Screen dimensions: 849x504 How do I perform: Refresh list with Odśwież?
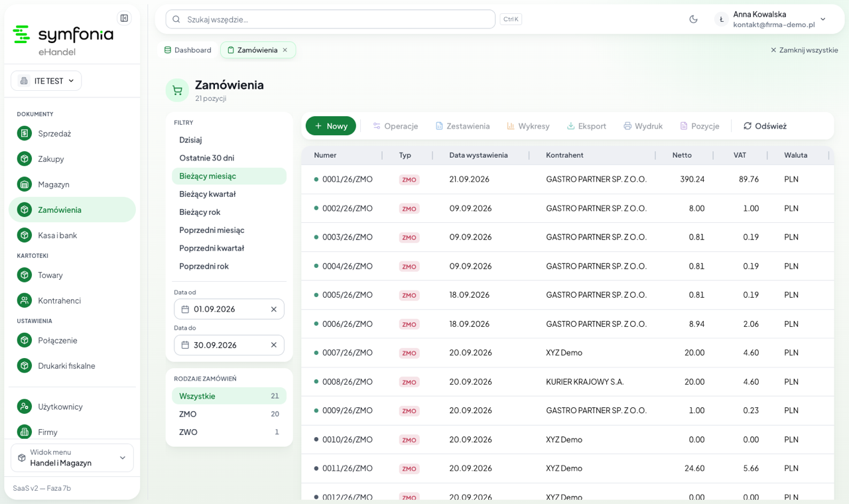[765, 126]
